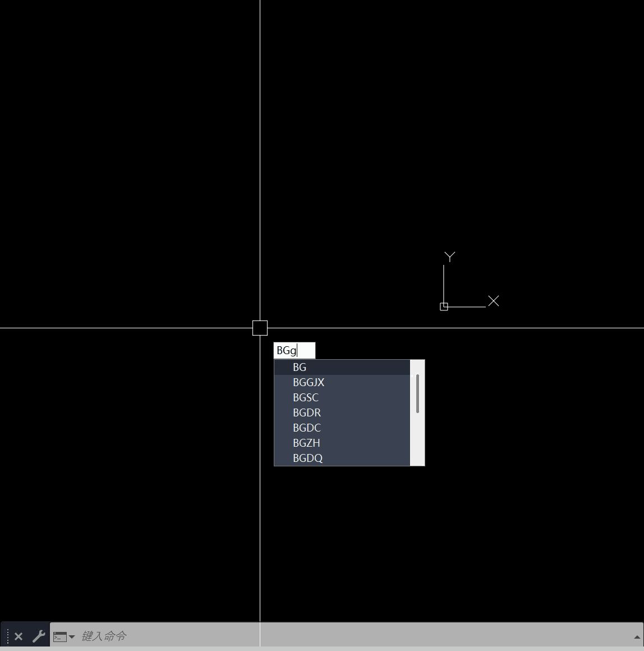This screenshot has width=644, height=651.
Task: Close the command line window
Action: point(19,636)
